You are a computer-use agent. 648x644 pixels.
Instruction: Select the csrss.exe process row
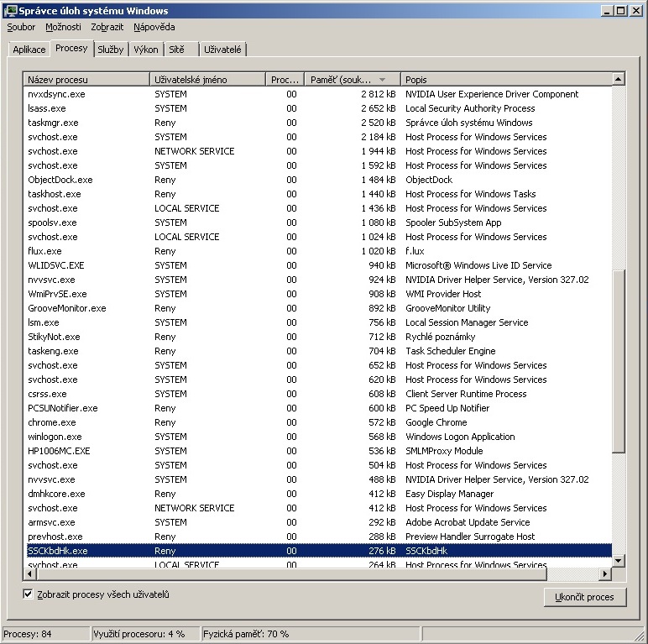tap(317, 394)
